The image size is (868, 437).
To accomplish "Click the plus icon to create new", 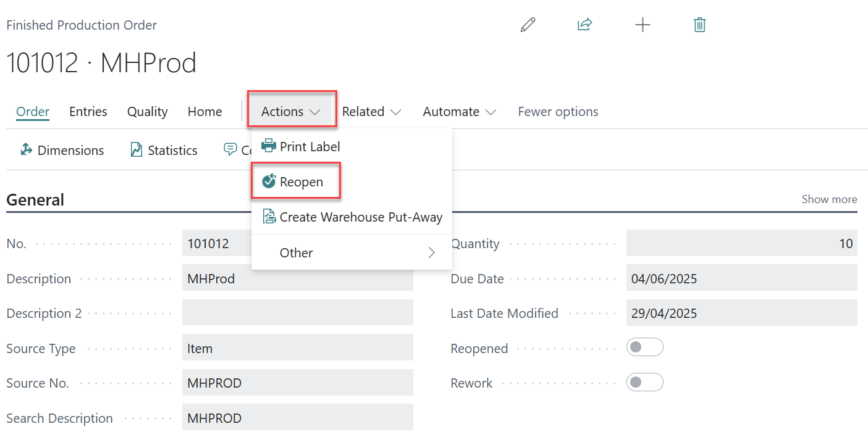I will tap(643, 25).
